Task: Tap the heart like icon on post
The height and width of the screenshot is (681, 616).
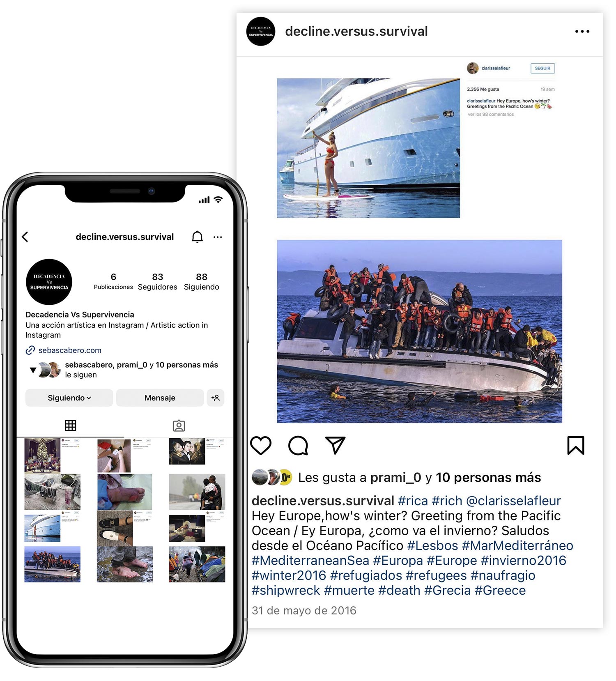Action: point(261,445)
